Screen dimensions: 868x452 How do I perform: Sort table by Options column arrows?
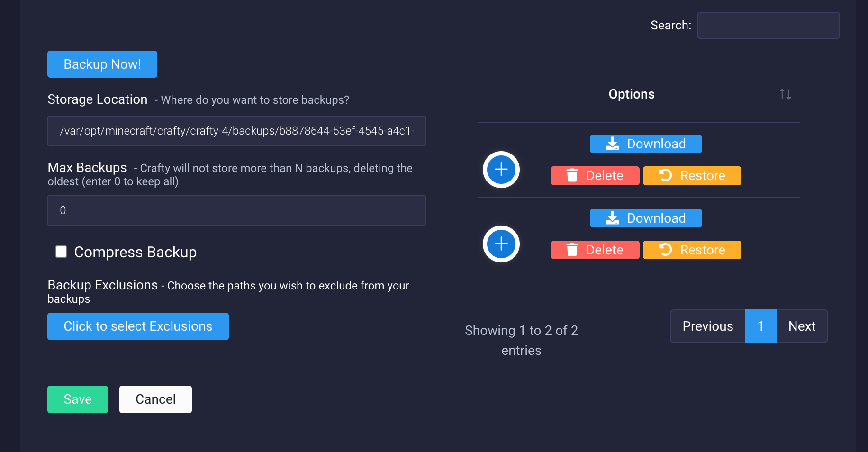click(x=785, y=94)
